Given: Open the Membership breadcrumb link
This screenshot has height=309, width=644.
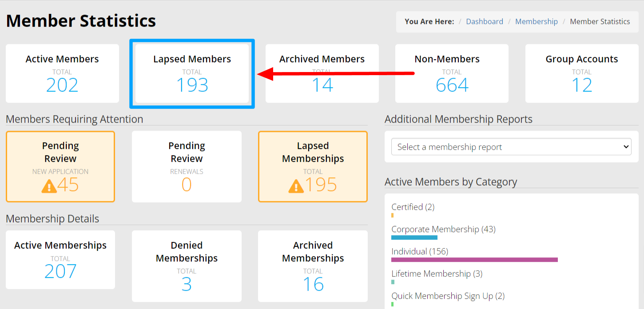Looking at the screenshot, I should pyautogui.click(x=537, y=21).
